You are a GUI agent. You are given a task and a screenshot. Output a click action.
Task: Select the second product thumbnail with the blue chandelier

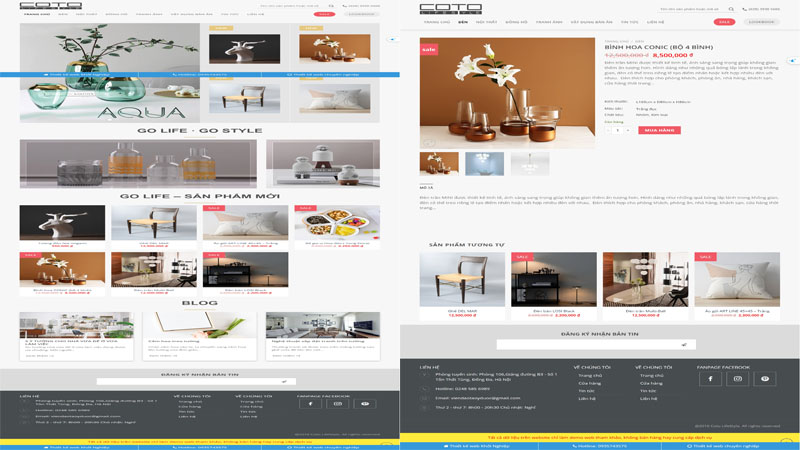(484, 163)
